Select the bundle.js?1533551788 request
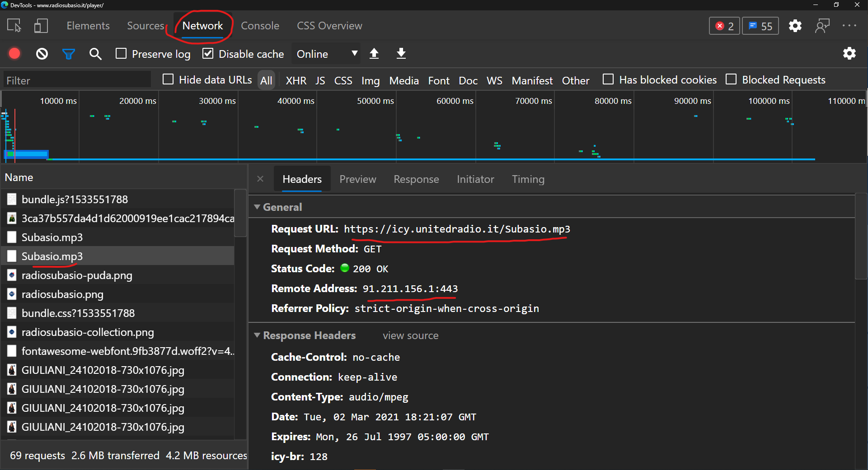The height and width of the screenshot is (470, 868). (117, 199)
